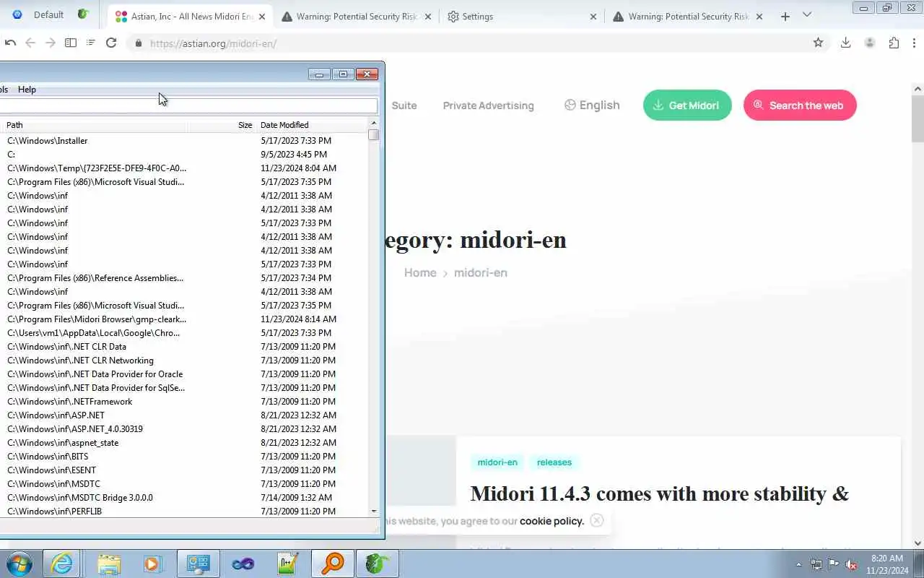
Task: Open the Windows Start menu
Action: (x=19, y=564)
